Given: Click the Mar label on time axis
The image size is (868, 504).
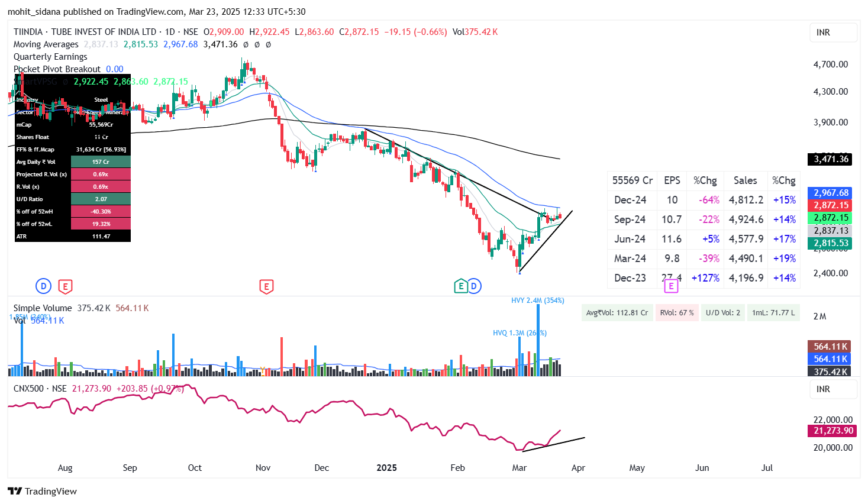Looking at the screenshot, I should (519, 468).
